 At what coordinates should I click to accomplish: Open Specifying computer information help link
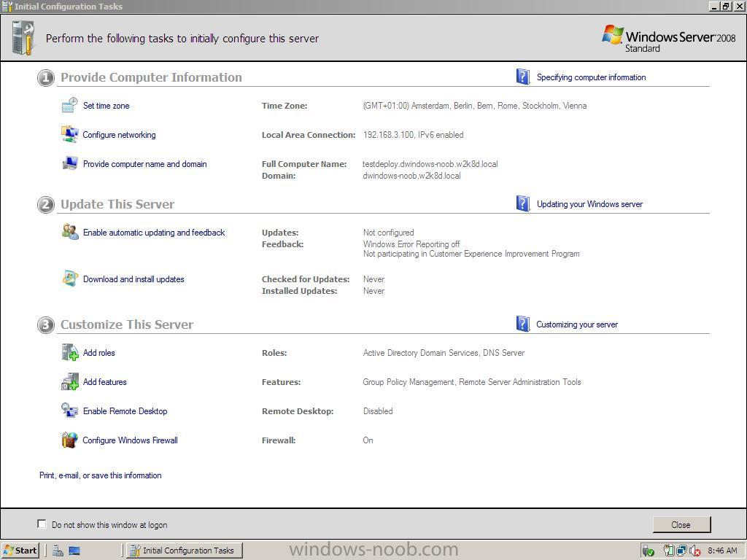[591, 77]
